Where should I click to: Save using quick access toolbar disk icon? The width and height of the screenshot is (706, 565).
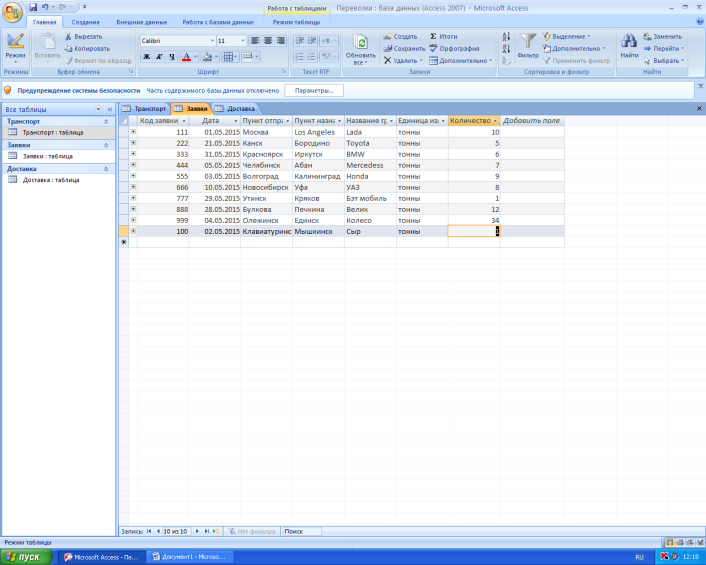(33, 7)
